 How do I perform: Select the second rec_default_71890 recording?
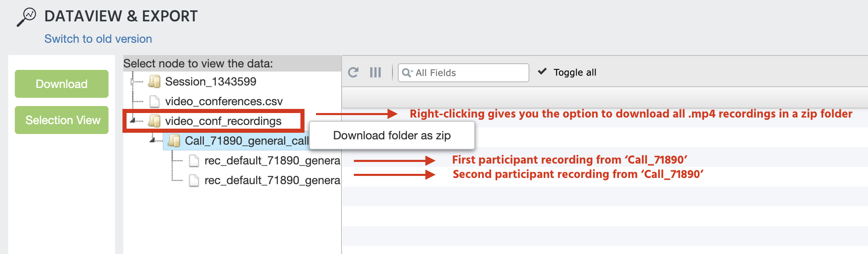click(x=272, y=180)
